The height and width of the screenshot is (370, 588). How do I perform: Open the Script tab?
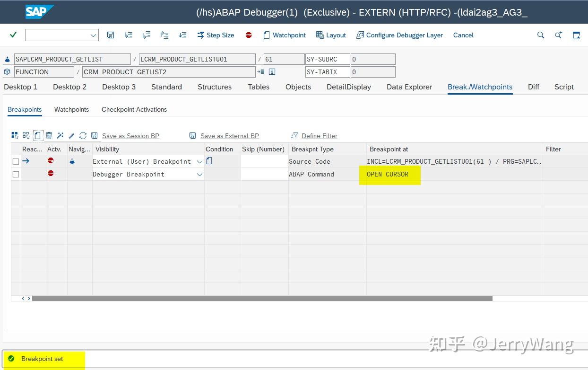tap(564, 87)
